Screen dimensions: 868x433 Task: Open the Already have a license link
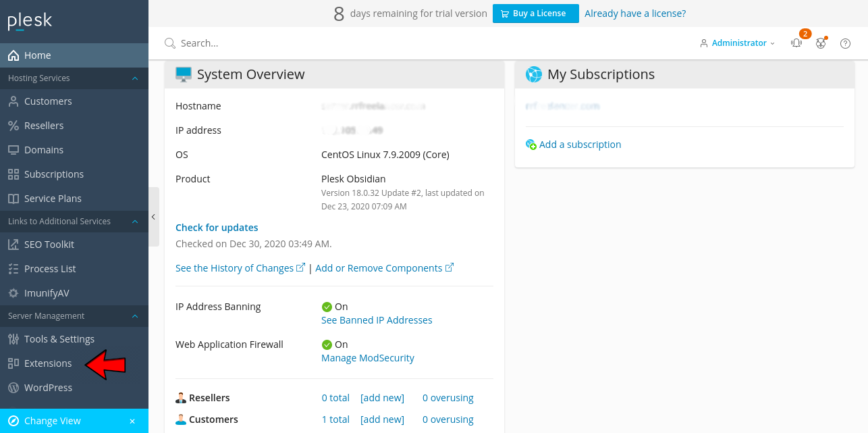[x=635, y=14]
